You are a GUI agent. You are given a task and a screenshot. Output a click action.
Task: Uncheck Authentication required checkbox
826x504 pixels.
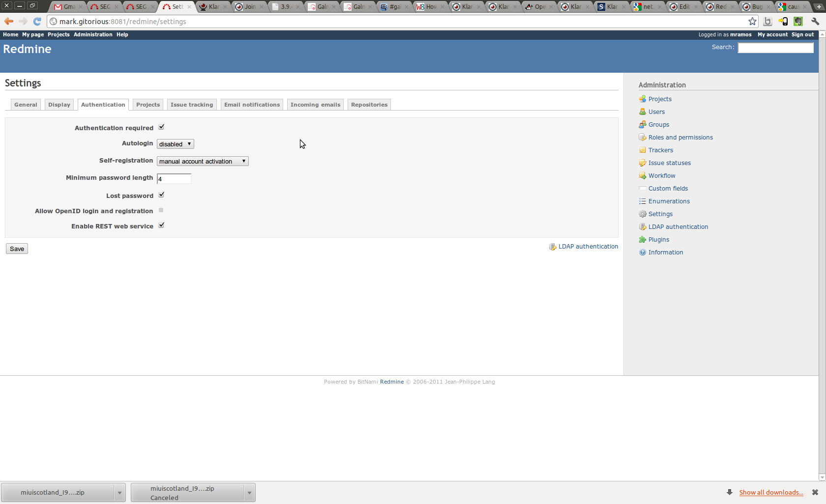tap(161, 127)
